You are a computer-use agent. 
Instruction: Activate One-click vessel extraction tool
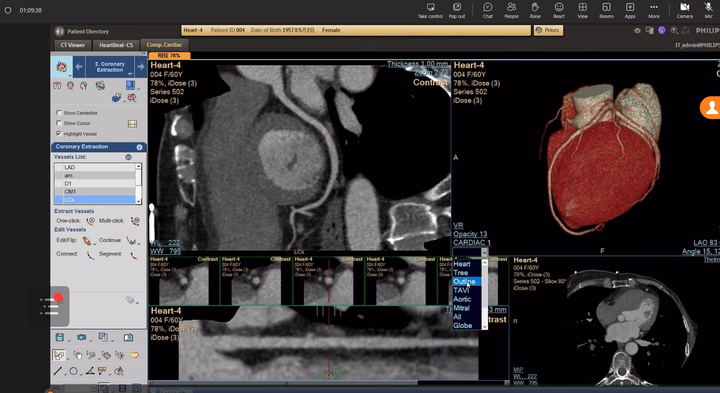90,221
